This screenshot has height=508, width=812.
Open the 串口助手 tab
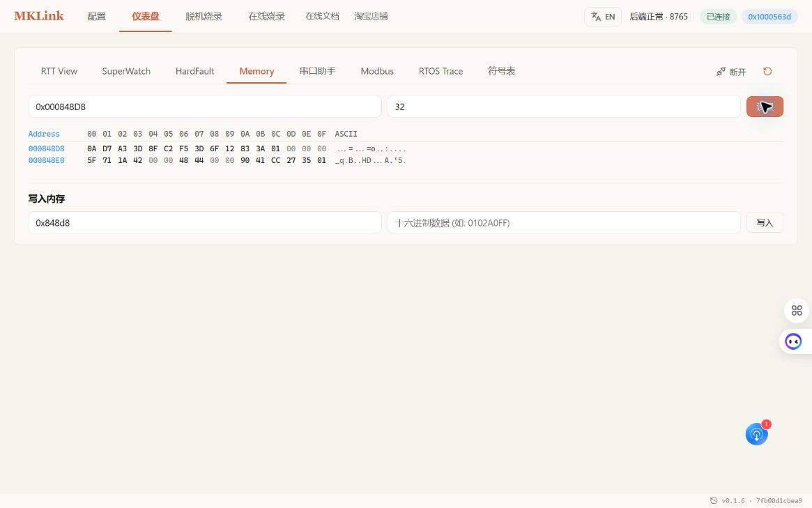pyautogui.click(x=317, y=72)
